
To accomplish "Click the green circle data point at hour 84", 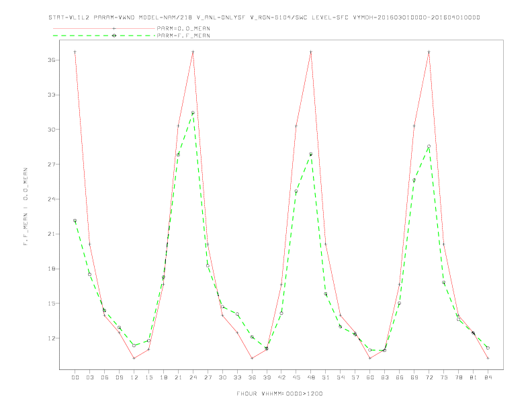I will pos(488,348).
